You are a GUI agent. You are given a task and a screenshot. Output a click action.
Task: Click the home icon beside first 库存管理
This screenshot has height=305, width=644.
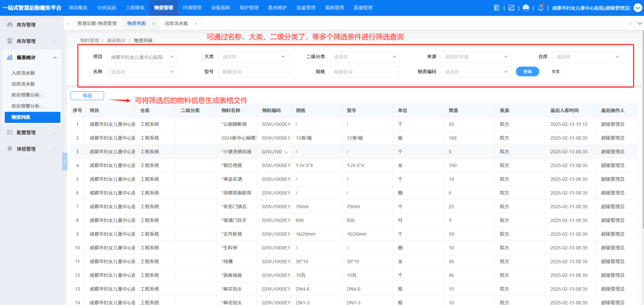(10, 24)
